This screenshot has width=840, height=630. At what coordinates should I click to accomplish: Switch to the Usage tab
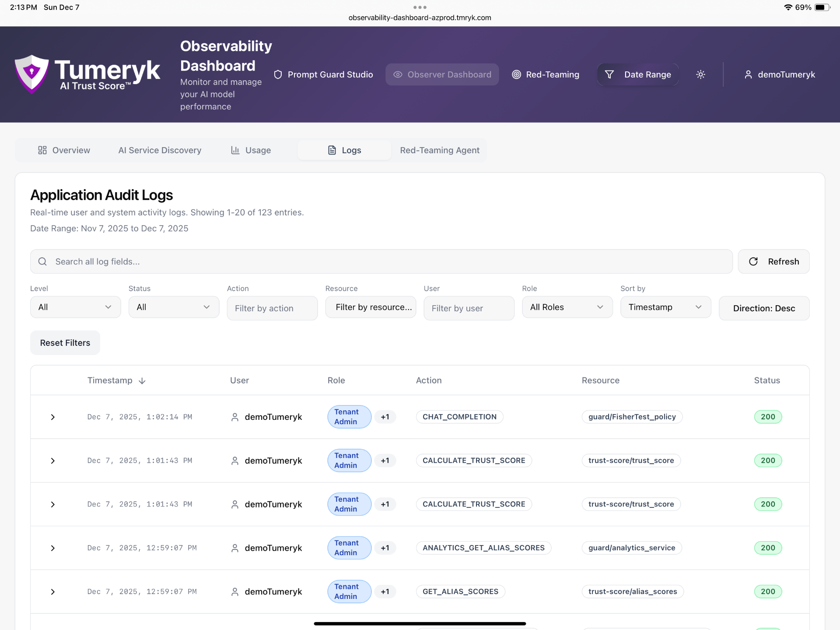(x=251, y=150)
